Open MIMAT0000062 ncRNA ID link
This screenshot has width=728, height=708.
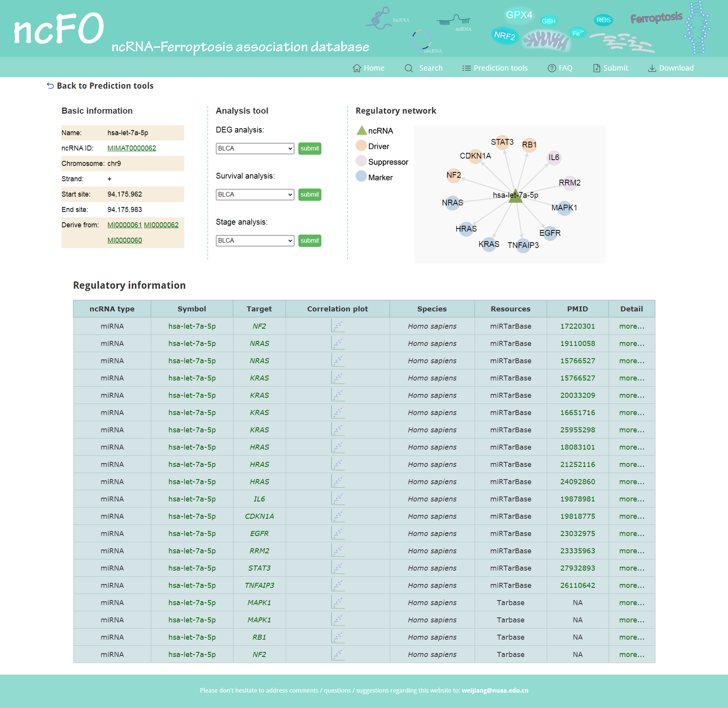(132, 148)
